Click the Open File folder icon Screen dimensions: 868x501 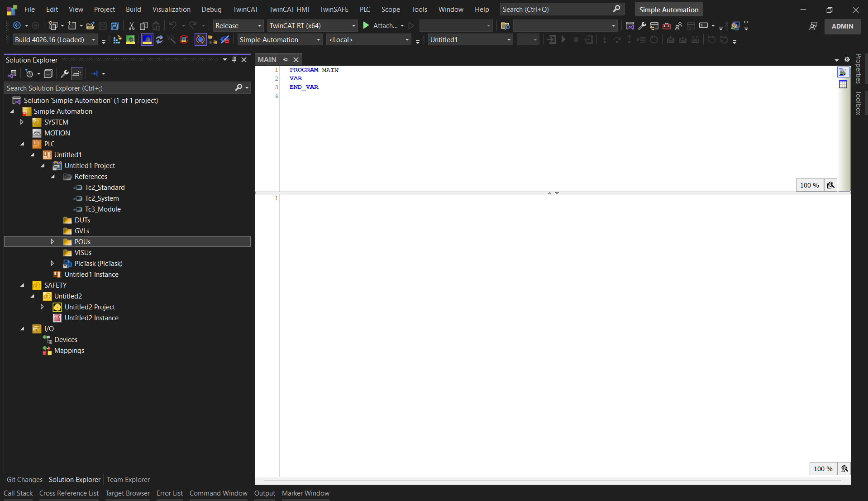[91, 26]
